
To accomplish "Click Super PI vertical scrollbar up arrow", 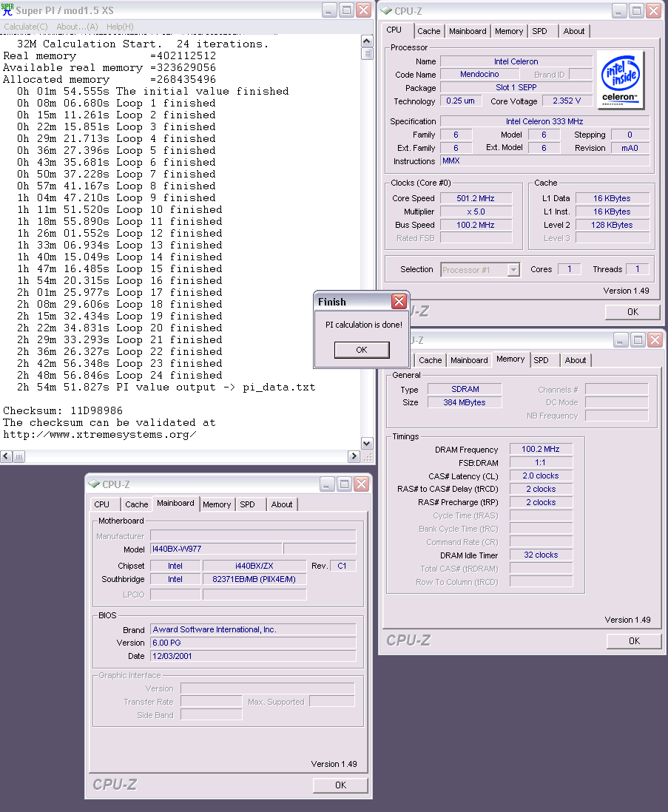I will tap(367, 41).
